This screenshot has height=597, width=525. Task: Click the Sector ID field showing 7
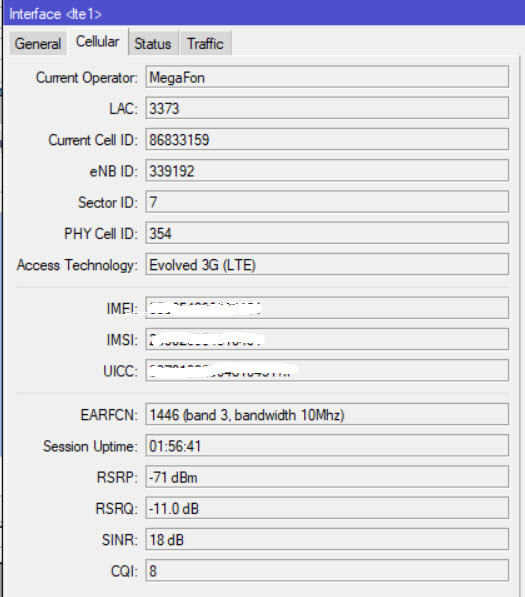tap(327, 202)
